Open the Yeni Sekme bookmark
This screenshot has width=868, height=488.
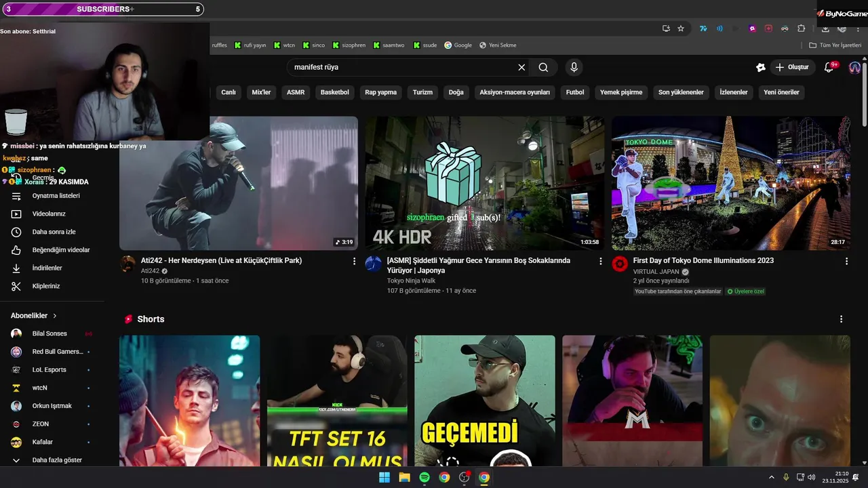(498, 45)
